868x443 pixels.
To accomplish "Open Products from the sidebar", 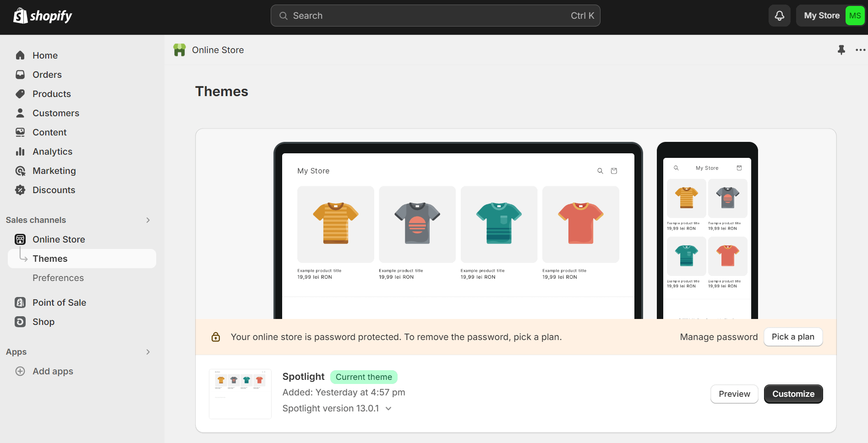I will tap(51, 93).
